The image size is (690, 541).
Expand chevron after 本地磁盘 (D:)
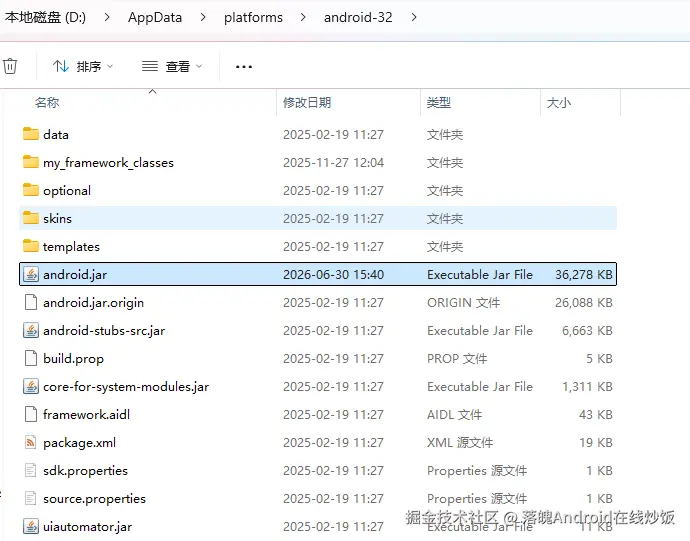(107, 17)
